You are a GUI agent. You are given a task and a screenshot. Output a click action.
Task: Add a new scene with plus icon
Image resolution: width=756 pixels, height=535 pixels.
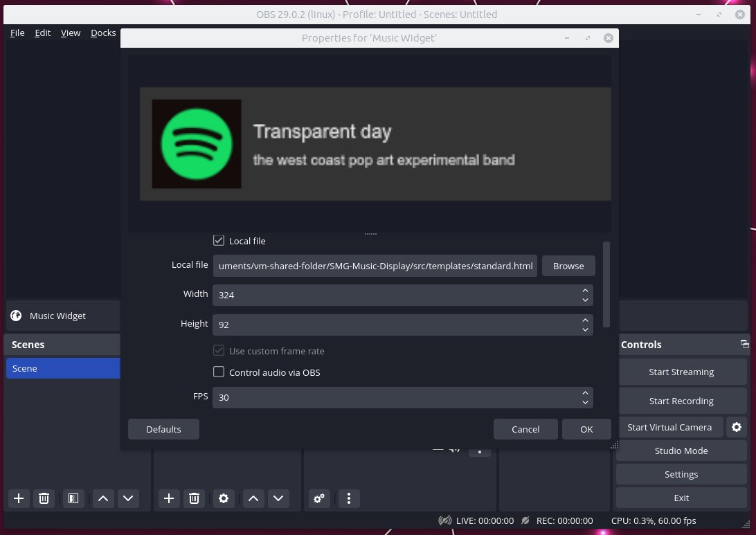pos(19,498)
